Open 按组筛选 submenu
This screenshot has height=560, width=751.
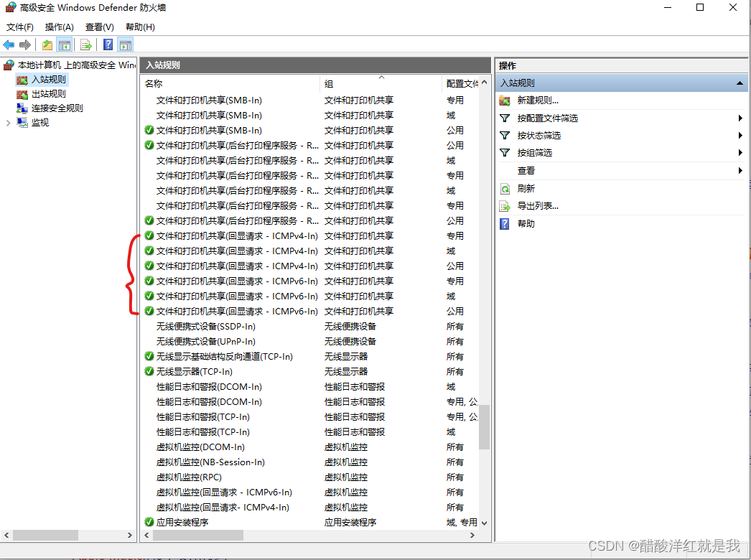(x=621, y=153)
